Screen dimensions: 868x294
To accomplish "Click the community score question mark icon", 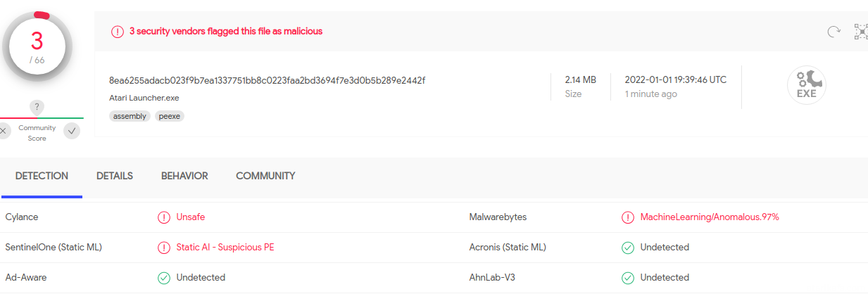I will pyautogui.click(x=37, y=108).
